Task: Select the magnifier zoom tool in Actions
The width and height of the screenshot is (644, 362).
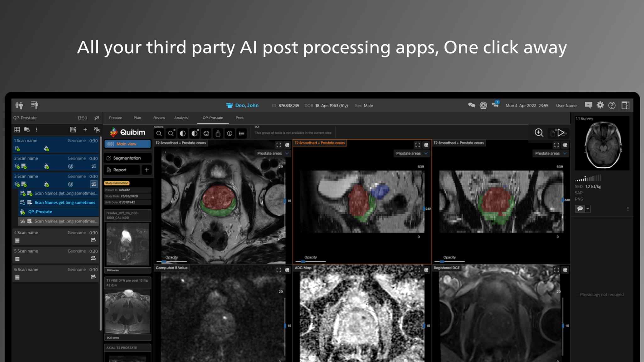Action: [x=159, y=134]
